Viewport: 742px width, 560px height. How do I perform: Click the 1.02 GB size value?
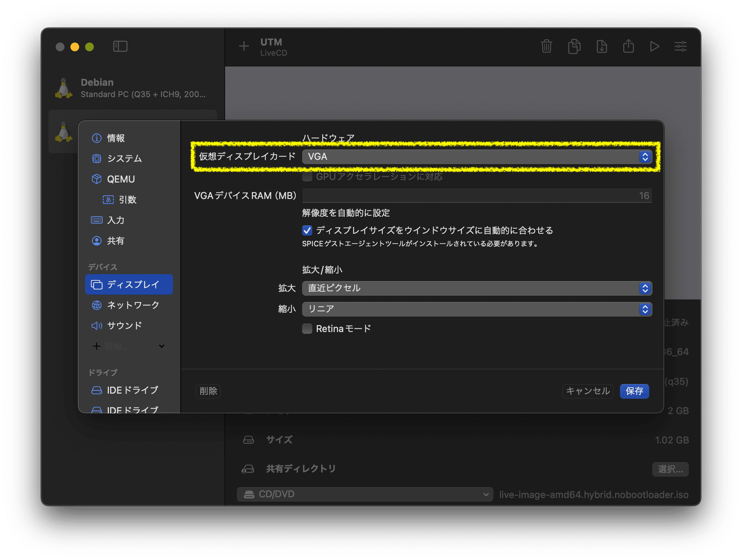672,440
